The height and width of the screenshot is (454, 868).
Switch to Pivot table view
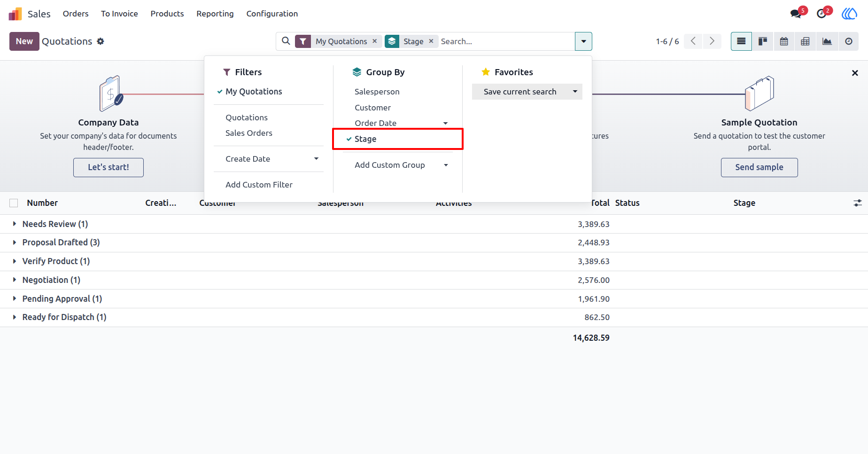tap(805, 41)
